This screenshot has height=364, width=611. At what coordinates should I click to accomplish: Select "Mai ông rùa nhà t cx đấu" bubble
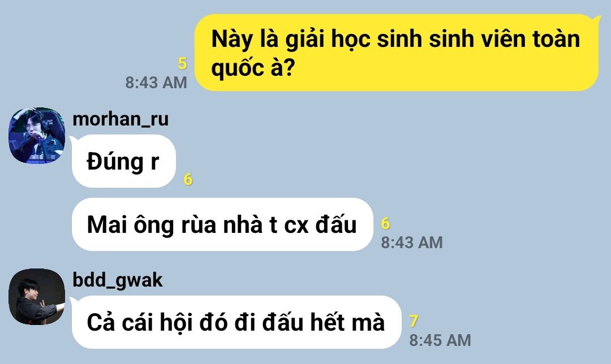click(222, 224)
